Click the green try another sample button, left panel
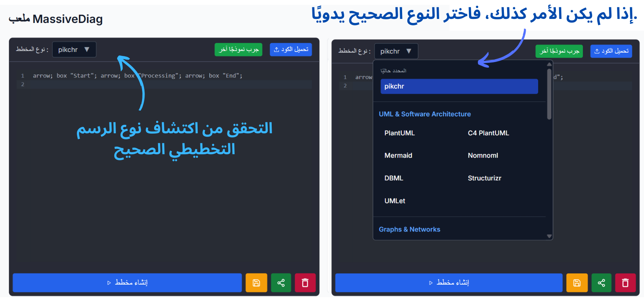Viewport: 644px width, 302px height. tap(238, 50)
